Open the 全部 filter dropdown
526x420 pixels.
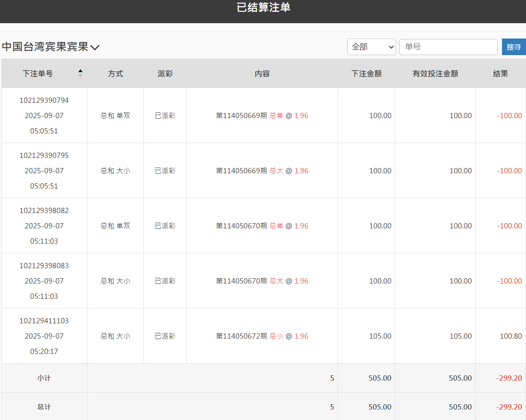(x=371, y=47)
